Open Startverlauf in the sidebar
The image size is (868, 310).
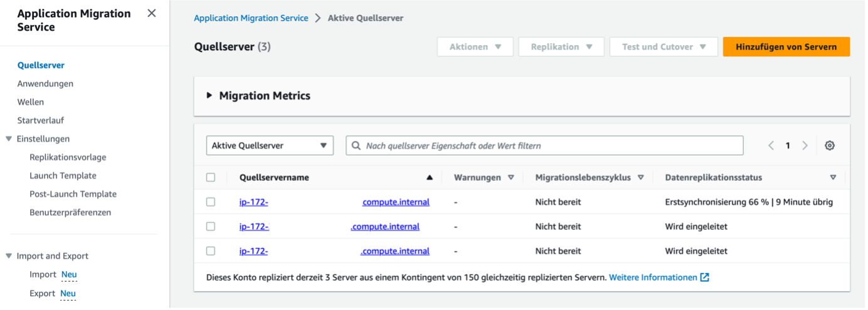pos(41,120)
